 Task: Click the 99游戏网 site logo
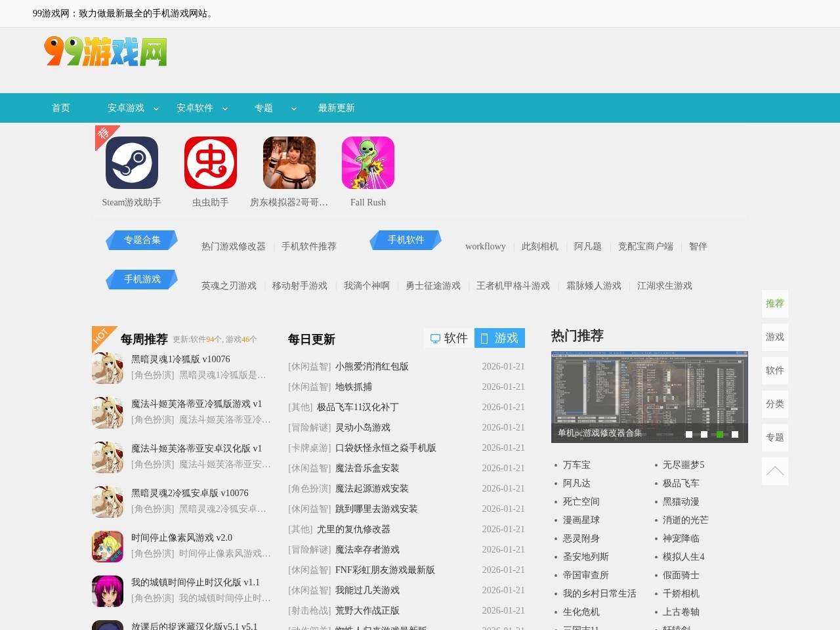(106, 52)
